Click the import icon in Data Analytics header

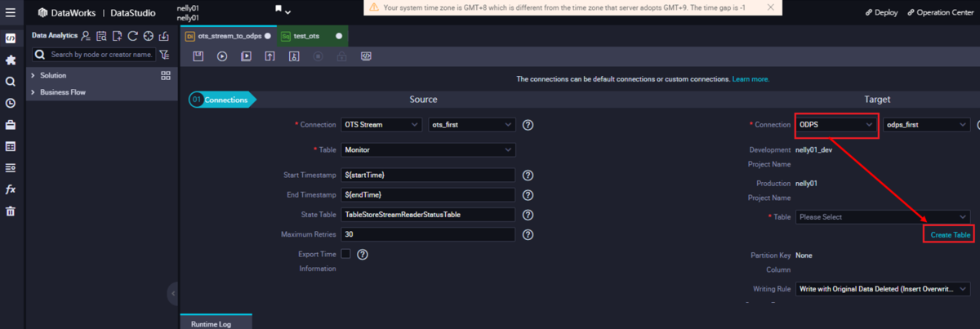(x=164, y=36)
